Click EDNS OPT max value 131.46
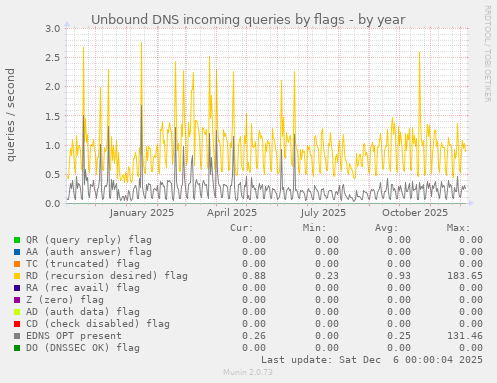Viewport: 497px width, 383px height. (x=465, y=336)
